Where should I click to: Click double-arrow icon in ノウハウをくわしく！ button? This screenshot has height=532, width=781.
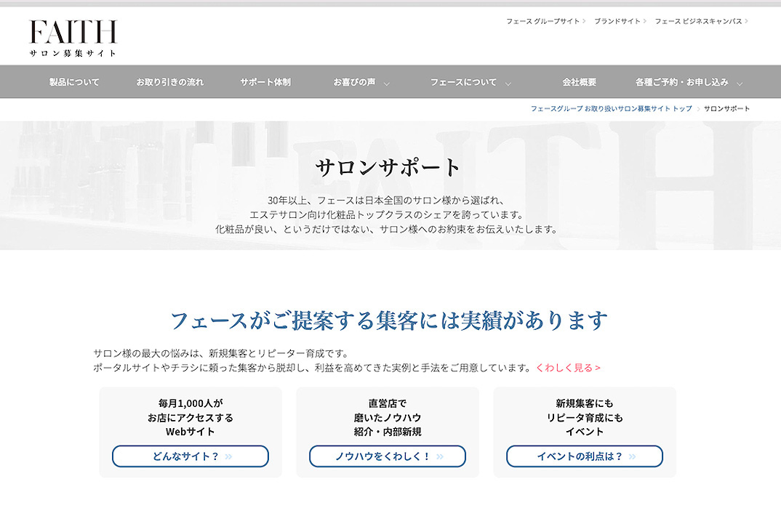pos(440,456)
